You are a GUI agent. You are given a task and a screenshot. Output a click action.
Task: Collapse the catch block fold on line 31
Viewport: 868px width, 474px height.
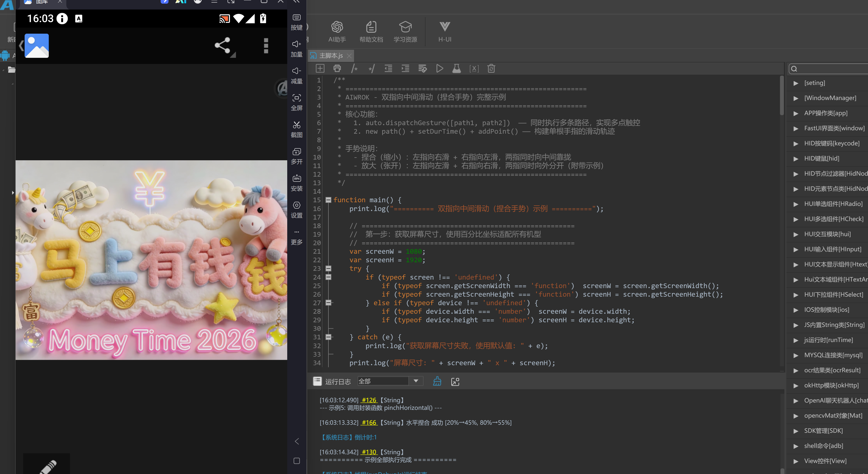[x=328, y=337]
